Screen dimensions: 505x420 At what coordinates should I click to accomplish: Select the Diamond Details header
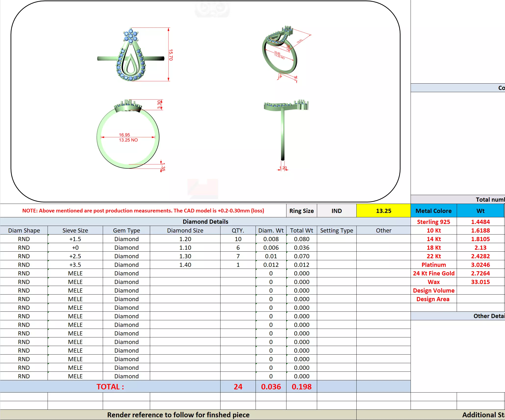pyautogui.click(x=205, y=222)
